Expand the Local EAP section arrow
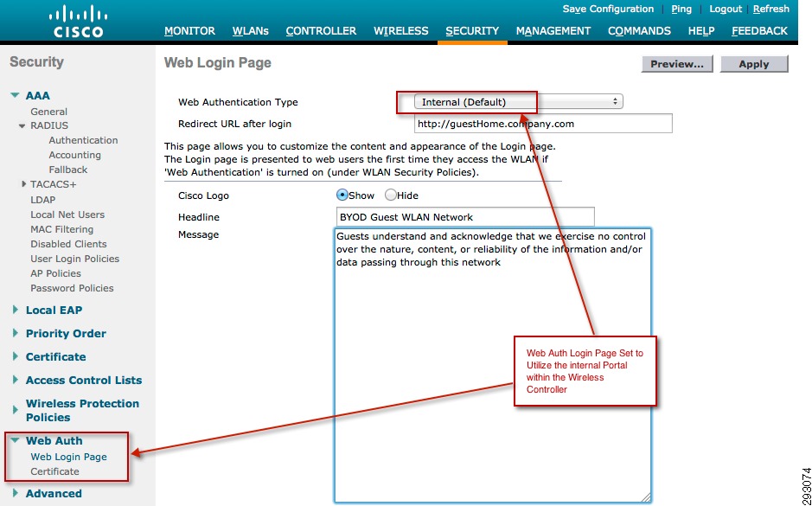 point(15,310)
